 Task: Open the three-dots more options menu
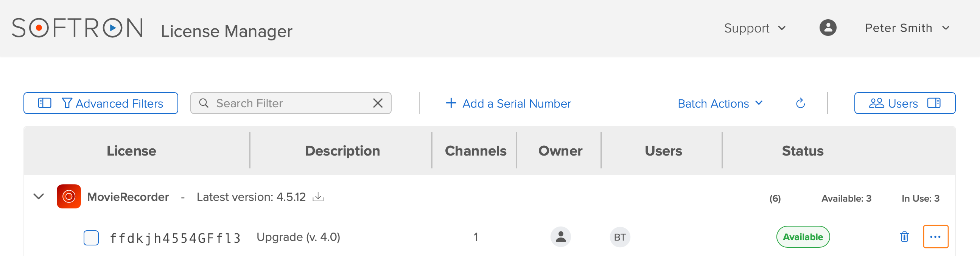click(x=935, y=237)
